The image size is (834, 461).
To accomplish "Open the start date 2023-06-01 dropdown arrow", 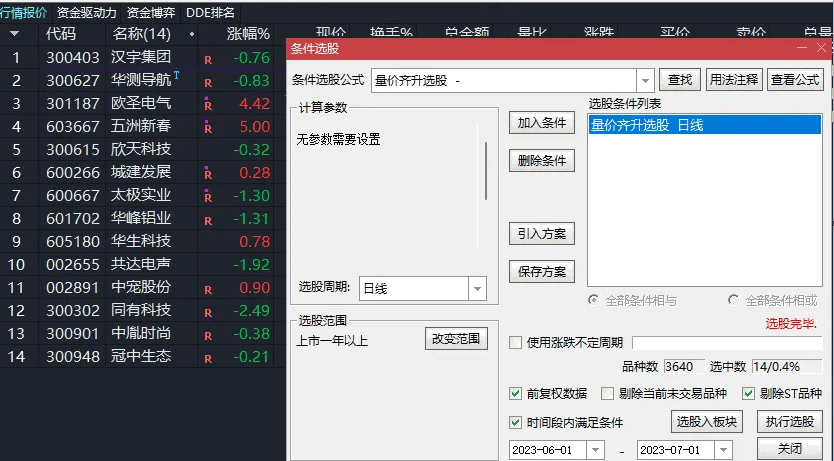I will pyautogui.click(x=596, y=450).
